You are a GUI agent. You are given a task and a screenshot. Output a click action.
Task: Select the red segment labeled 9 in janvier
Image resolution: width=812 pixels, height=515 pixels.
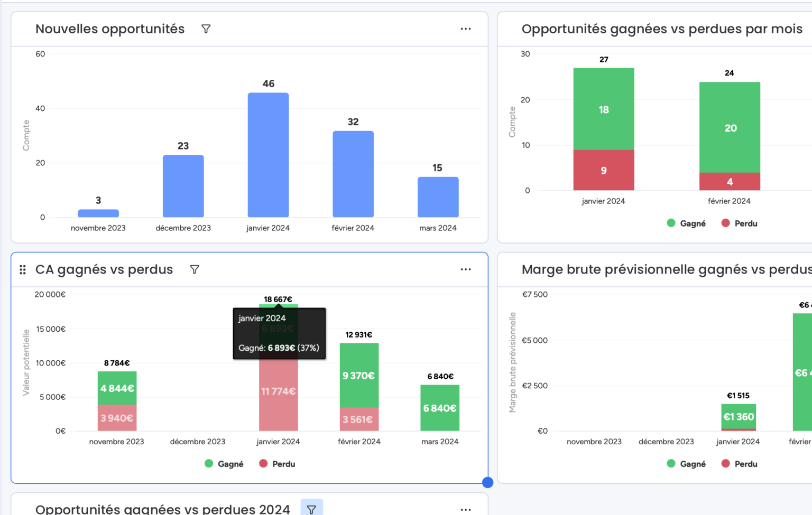604,170
